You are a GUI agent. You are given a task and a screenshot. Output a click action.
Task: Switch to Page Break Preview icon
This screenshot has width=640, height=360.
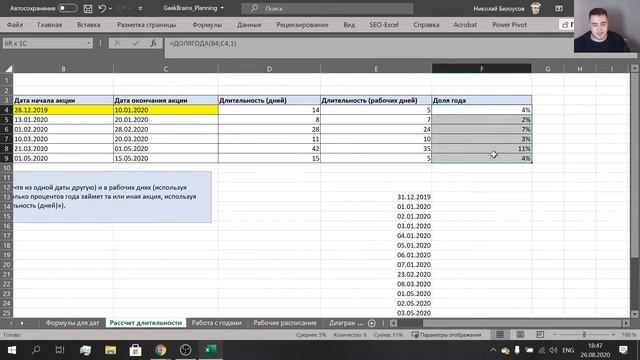pyautogui.click(x=540, y=335)
